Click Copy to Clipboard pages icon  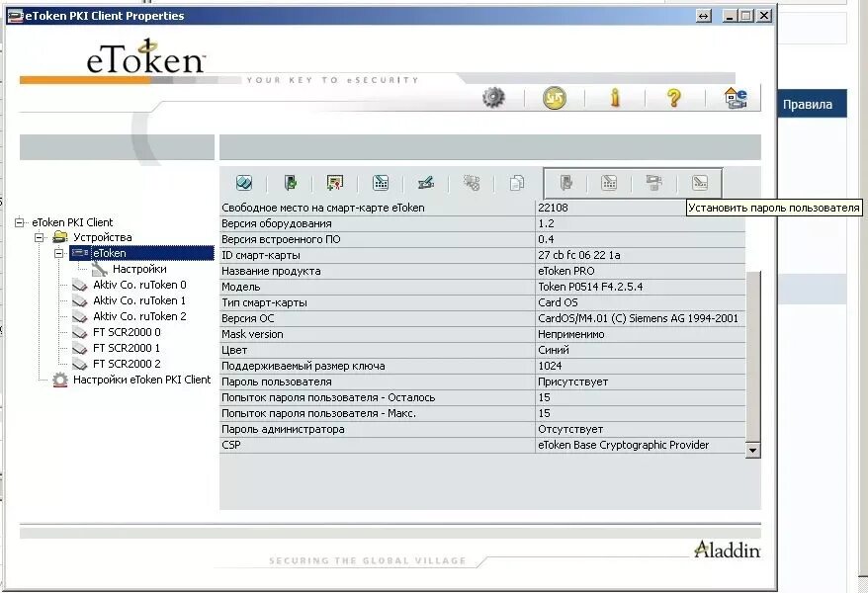coord(516,183)
